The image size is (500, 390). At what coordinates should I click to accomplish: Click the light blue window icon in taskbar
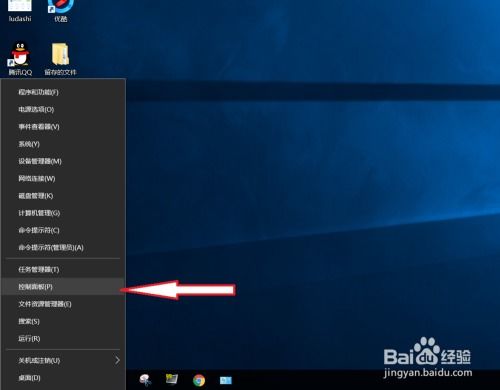click(x=226, y=380)
